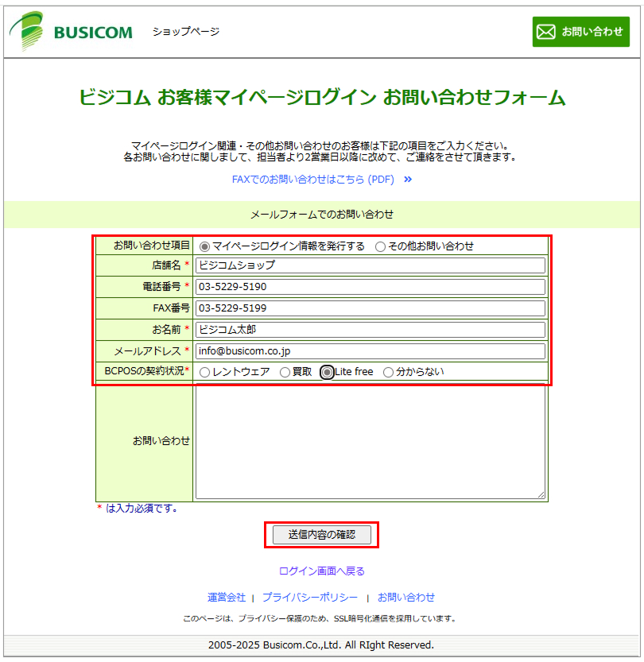Choose 買取 contract status

click(x=285, y=372)
